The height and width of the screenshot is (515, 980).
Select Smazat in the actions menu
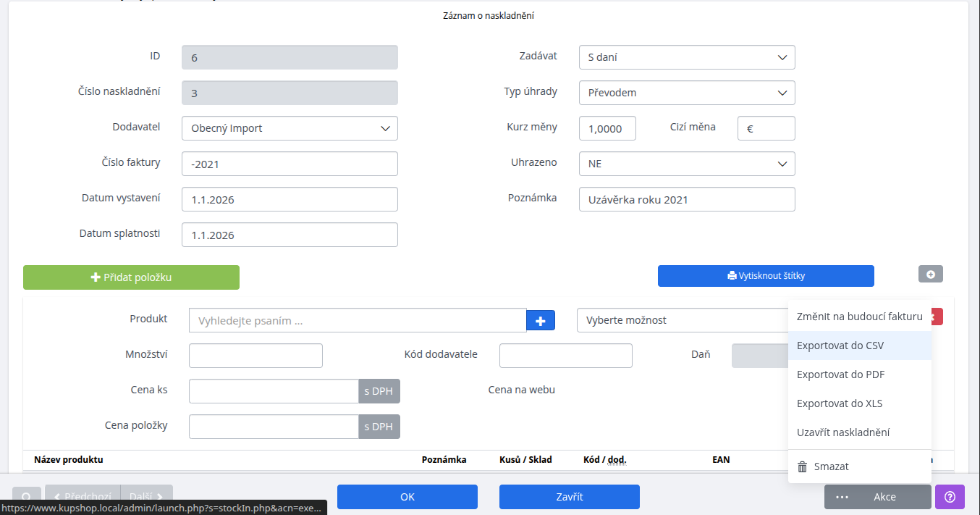pyautogui.click(x=859, y=466)
